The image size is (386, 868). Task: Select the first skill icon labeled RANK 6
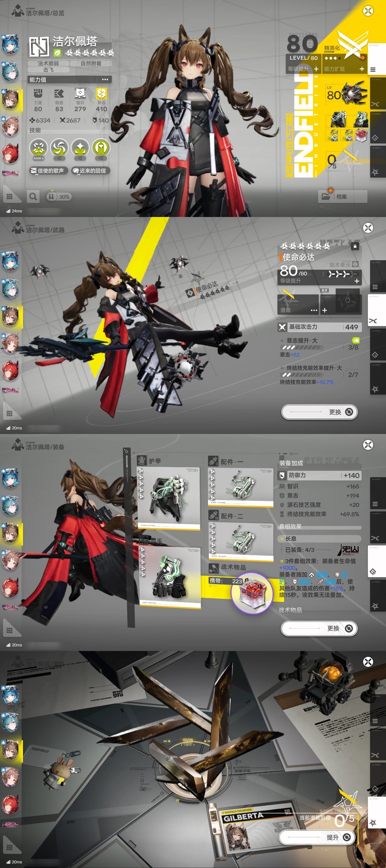pos(38,148)
